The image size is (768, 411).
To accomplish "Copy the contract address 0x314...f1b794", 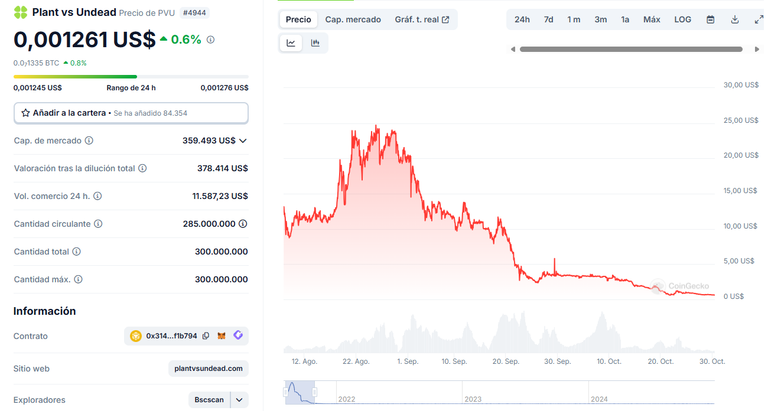I will [x=206, y=336].
